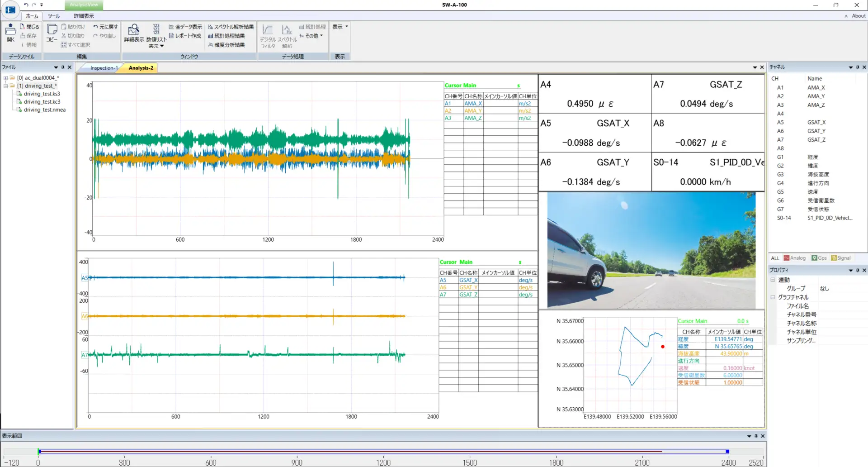This screenshot has height=467, width=868.
Task: Switch to the ツール ribbon tab
Action: (x=53, y=16)
